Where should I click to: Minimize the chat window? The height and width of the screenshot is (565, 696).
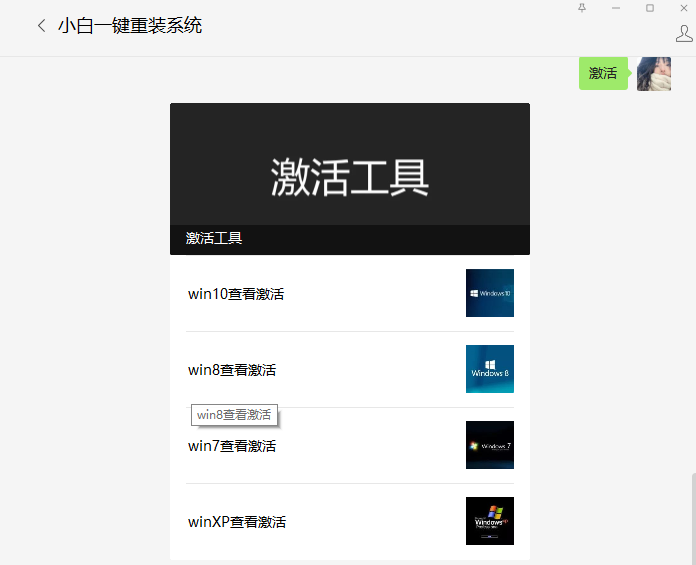616,8
